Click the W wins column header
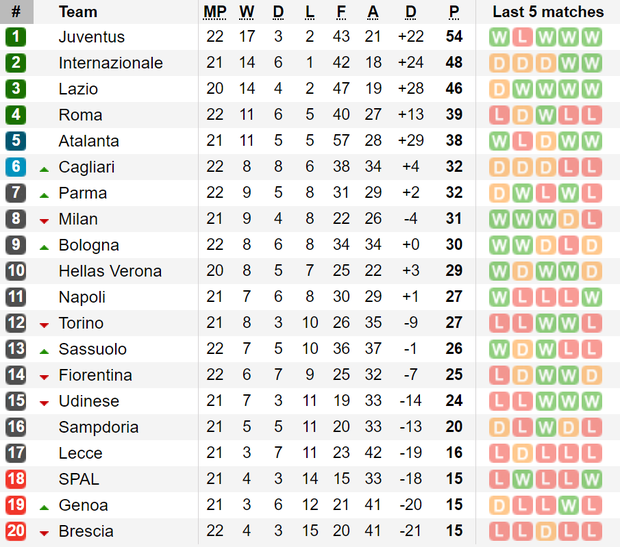Image resolution: width=620 pixels, height=547 pixels. [247, 12]
